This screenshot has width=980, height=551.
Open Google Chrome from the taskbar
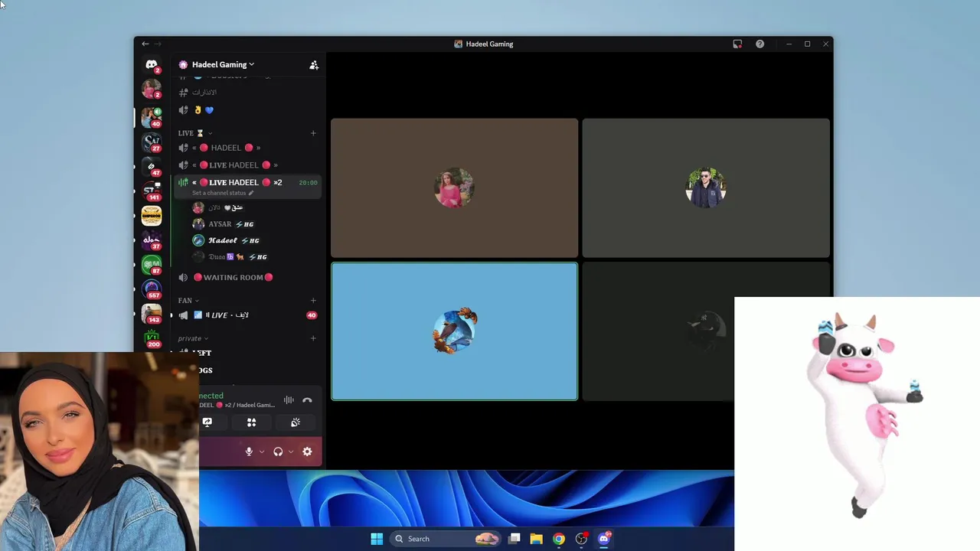coord(559,539)
